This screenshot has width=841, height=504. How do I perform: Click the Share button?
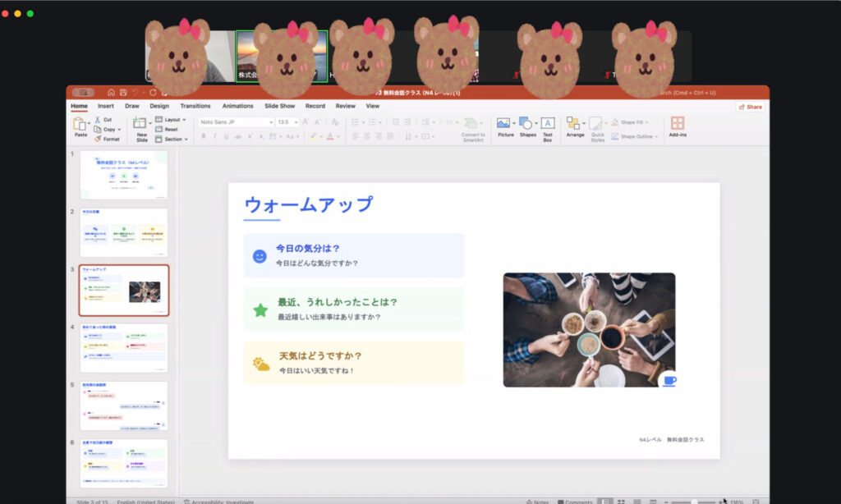[x=749, y=107]
